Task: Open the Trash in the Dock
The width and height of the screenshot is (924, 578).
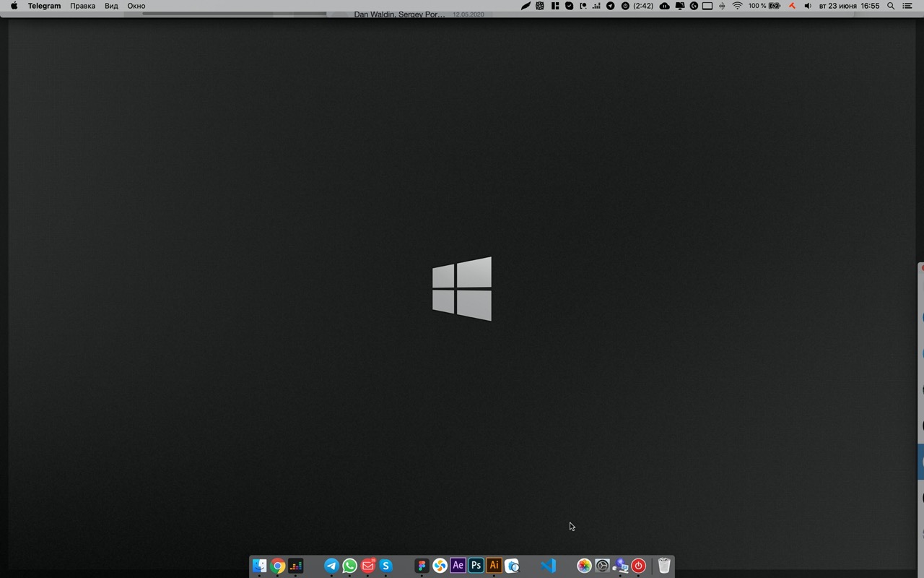Action: [x=664, y=566]
